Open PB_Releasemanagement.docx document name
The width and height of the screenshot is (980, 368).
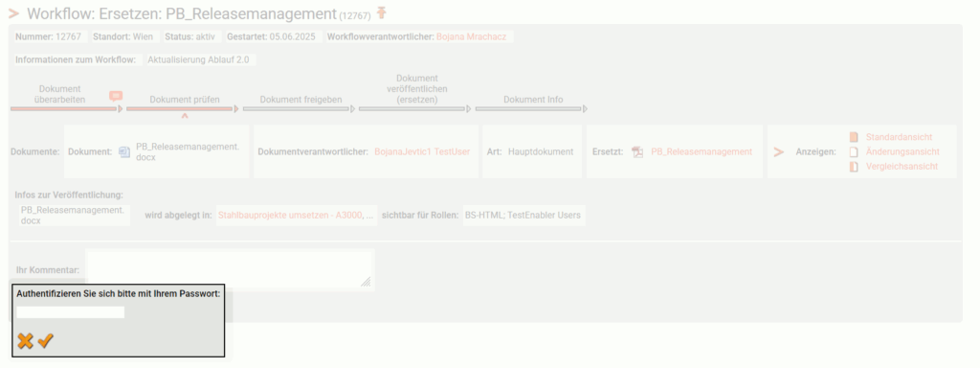(188, 151)
